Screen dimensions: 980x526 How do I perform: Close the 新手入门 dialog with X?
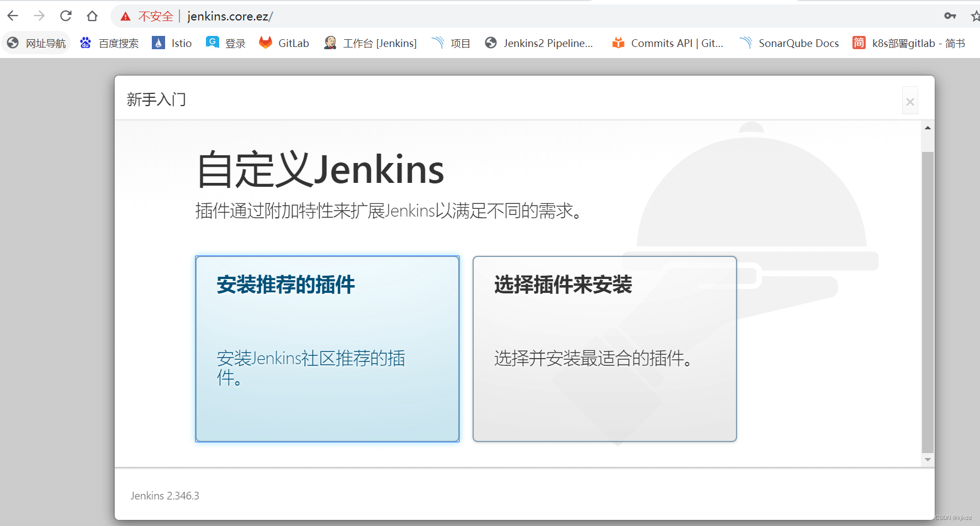click(910, 101)
